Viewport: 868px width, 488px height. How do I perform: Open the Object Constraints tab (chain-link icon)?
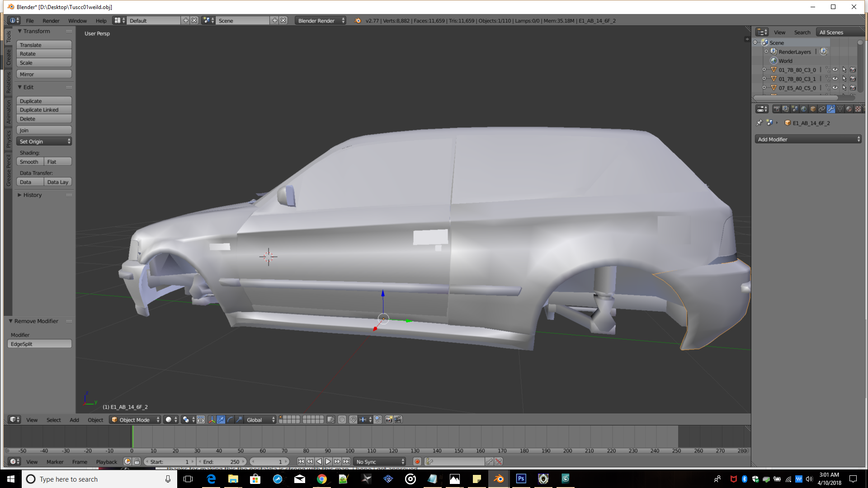(822, 109)
